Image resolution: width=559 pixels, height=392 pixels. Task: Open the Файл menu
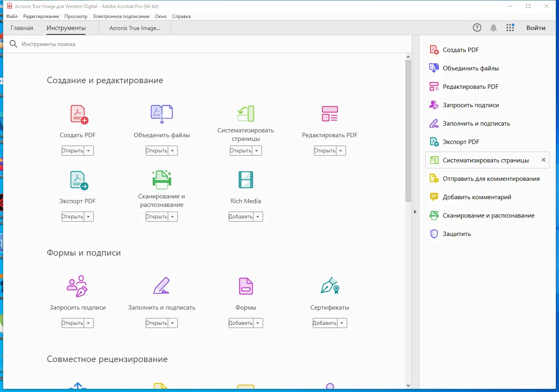point(12,16)
